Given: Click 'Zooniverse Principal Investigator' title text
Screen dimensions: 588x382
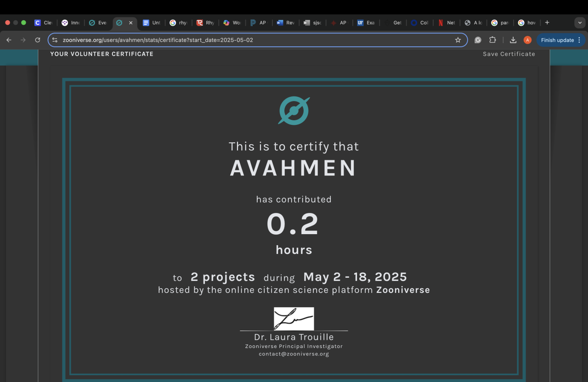Looking at the screenshot, I should pos(294,346).
